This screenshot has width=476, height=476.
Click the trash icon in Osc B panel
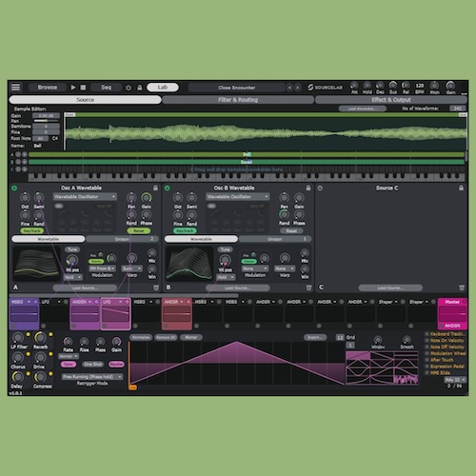coord(308,288)
